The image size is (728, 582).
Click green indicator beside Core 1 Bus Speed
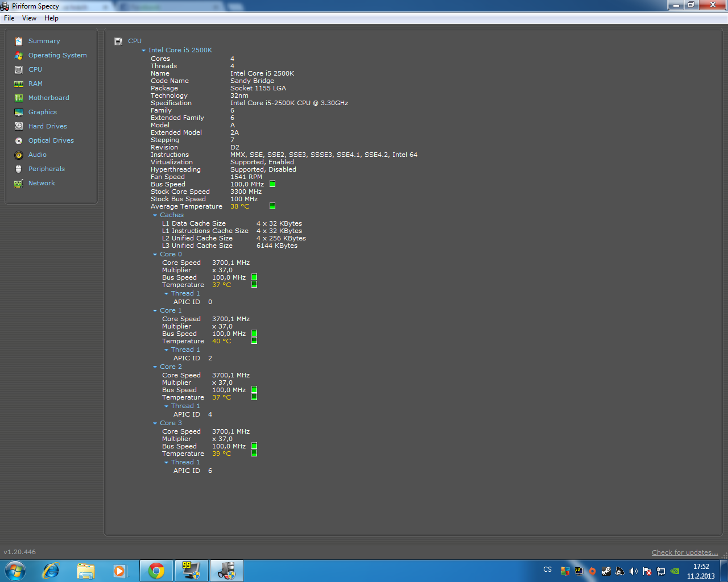click(254, 334)
